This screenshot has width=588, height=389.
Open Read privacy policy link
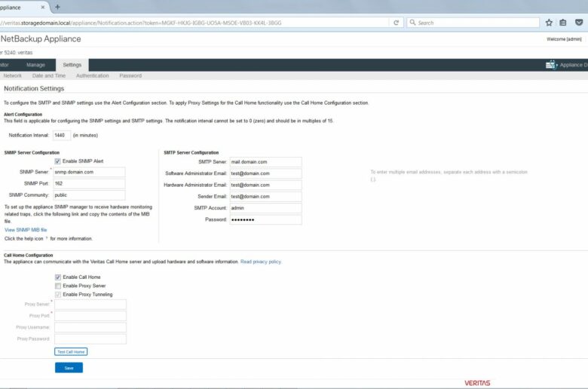(261, 262)
